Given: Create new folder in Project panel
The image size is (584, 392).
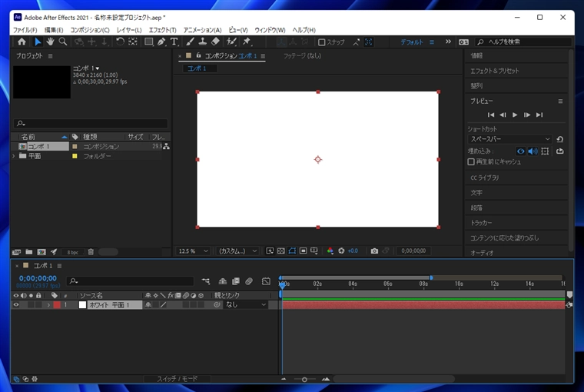Looking at the screenshot, I should click(x=28, y=252).
